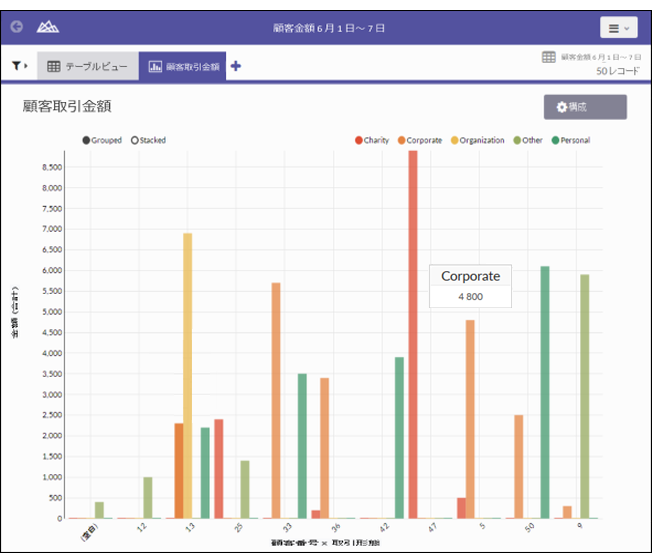Open the hamburger menu dropdown
Screen dimensions: 652x553
[x=618, y=28]
